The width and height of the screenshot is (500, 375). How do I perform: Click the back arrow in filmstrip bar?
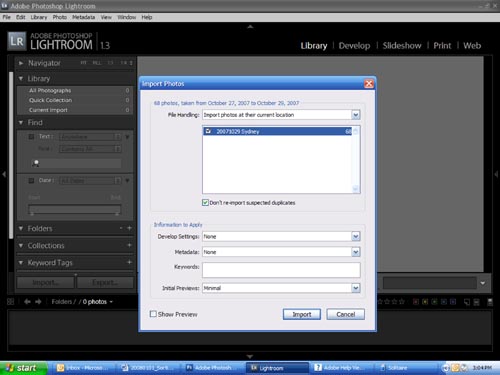pyautogui.click(x=27, y=302)
